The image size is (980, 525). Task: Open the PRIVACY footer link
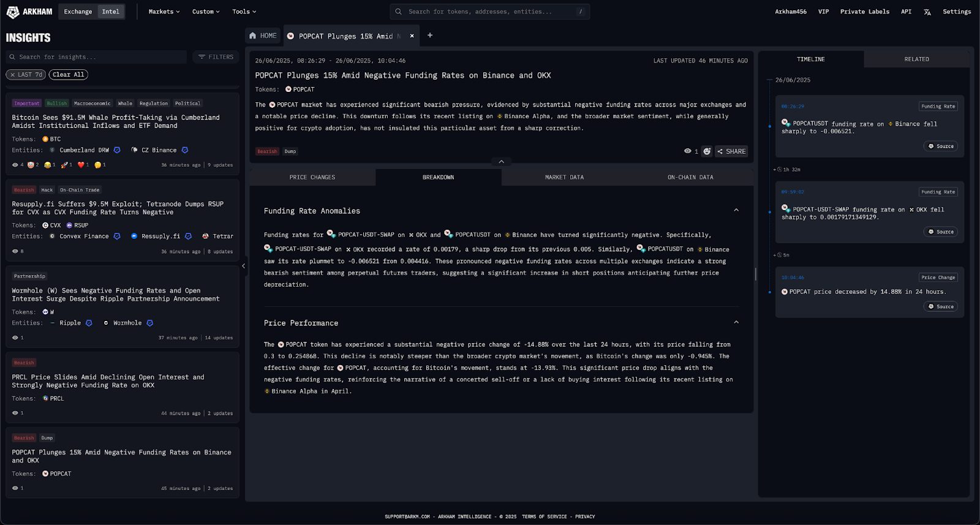pyautogui.click(x=585, y=516)
